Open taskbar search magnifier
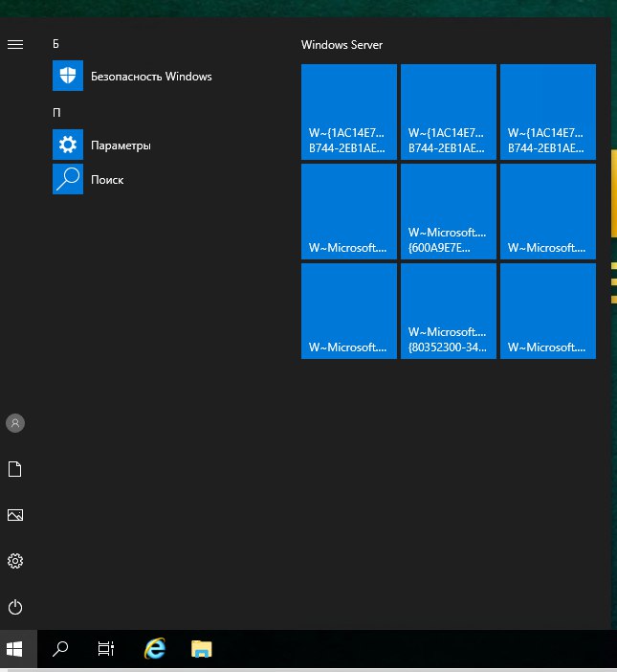The width and height of the screenshot is (617, 672). click(x=60, y=648)
